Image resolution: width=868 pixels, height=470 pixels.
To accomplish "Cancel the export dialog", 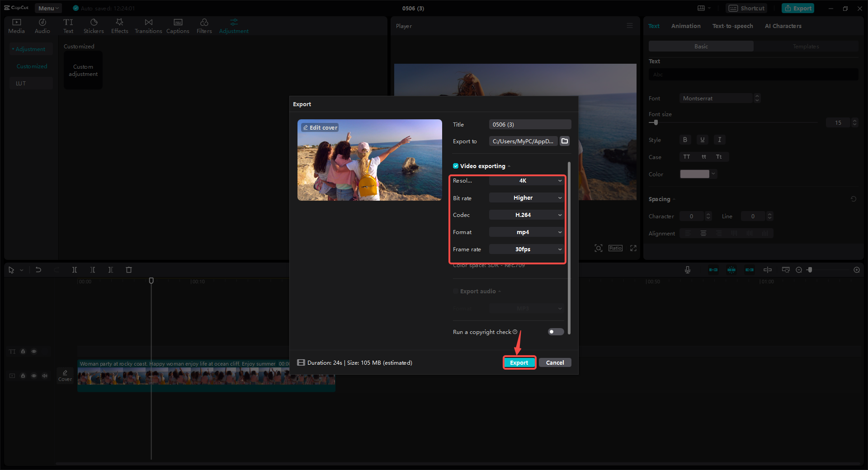I will pos(555,362).
